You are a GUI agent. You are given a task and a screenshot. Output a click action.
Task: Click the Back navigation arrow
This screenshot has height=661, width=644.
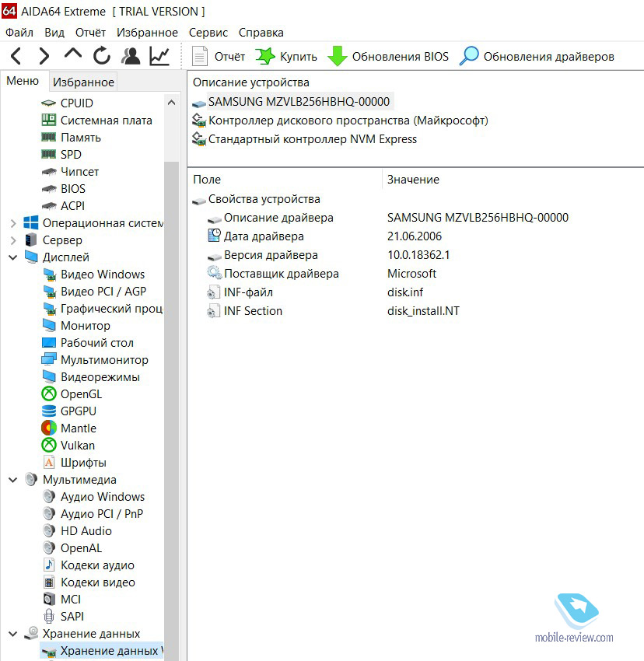click(16, 56)
